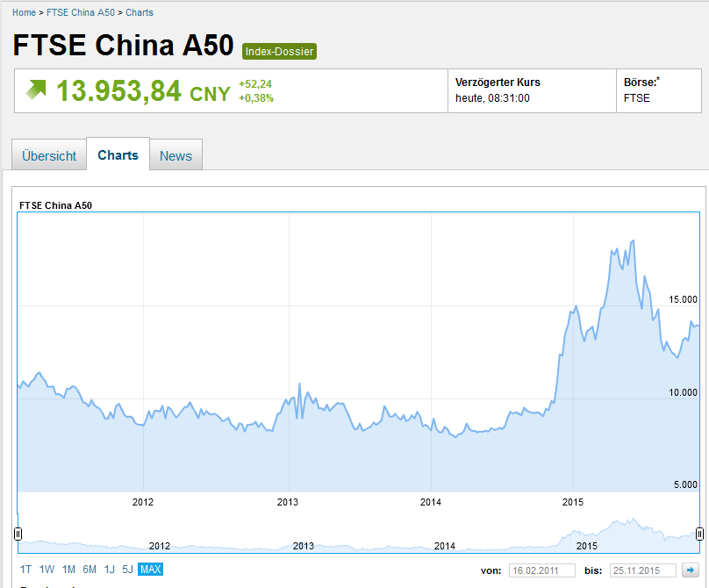The width and height of the screenshot is (709, 588).
Task: Click the 2015 peak on the chart
Action: pyautogui.click(x=633, y=241)
